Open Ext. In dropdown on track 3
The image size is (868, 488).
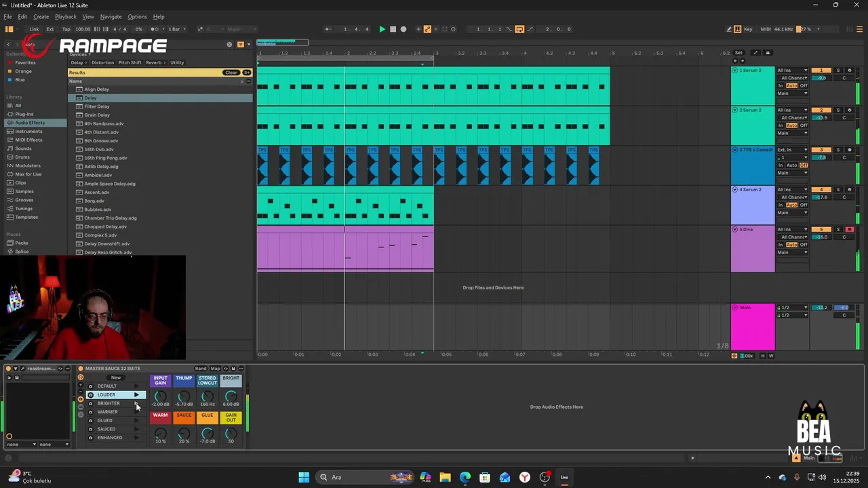(792, 150)
